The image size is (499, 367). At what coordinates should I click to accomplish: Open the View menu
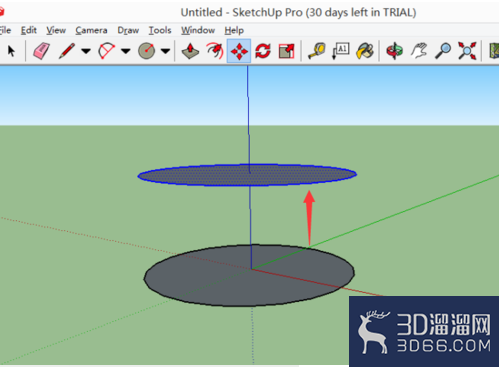click(x=56, y=30)
